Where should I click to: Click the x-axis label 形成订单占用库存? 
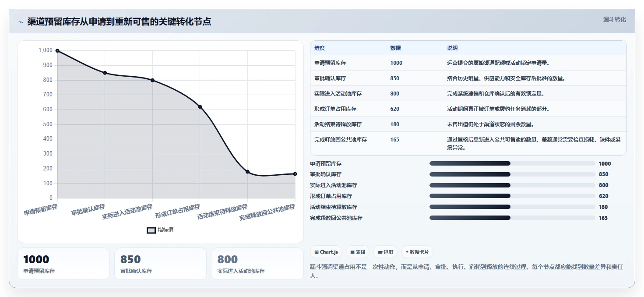pyautogui.click(x=178, y=211)
